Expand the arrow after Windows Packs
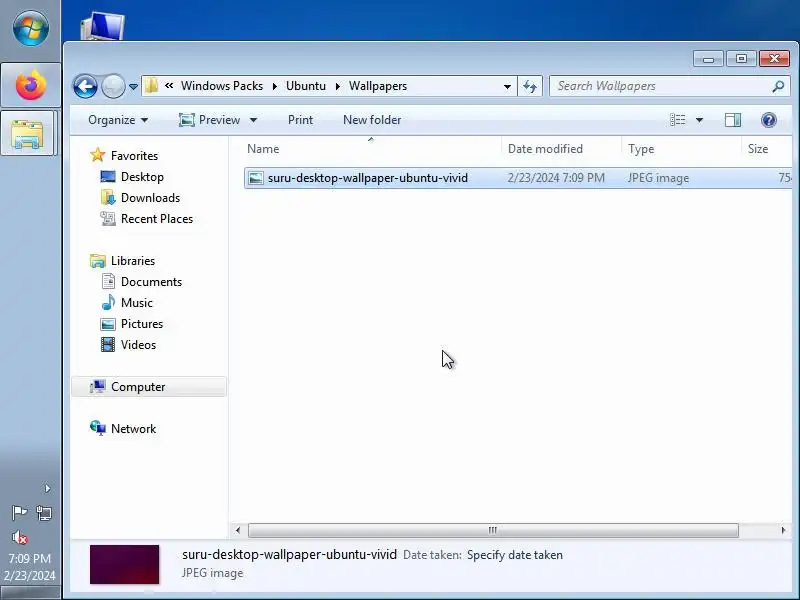Image resolution: width=800 pixels, height=600 pixels. click(274, 86)
